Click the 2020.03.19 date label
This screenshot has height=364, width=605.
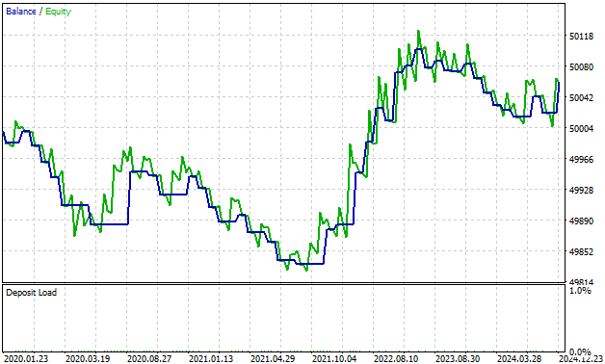88,359
